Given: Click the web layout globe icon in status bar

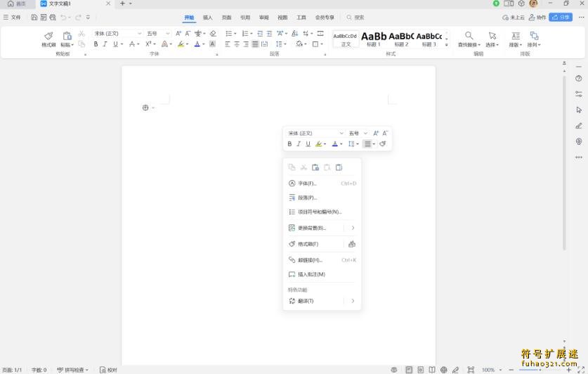Looking at the screenshot, I should tap(443, 370).
